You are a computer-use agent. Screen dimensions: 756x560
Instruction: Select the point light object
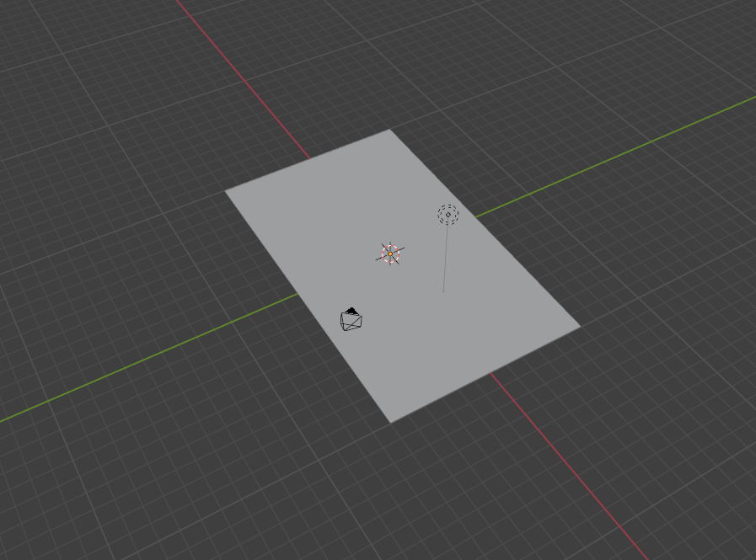pos(448,215)
